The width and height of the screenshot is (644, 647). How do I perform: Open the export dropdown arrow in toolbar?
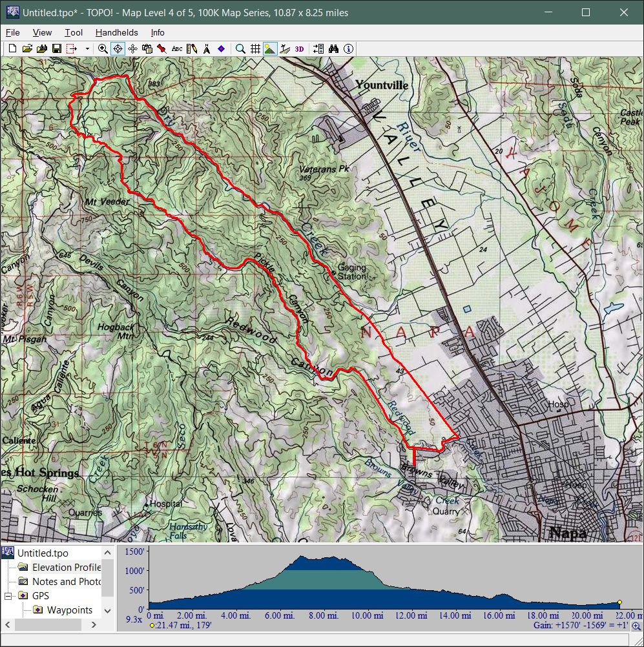pyautogui.click(x=87, y=48)
